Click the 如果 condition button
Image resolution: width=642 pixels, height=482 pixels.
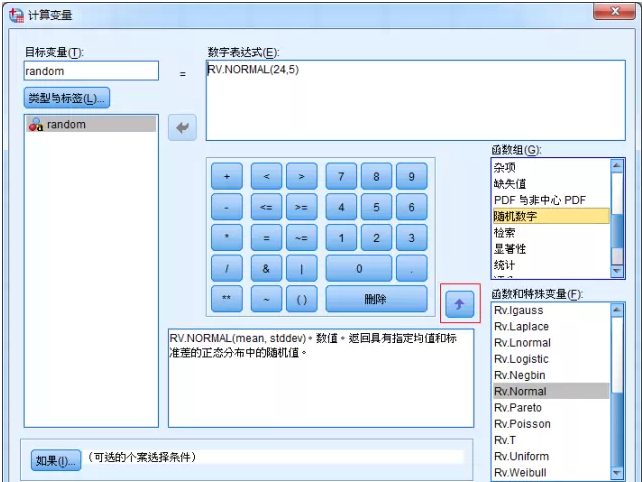[x=55, y=460]
